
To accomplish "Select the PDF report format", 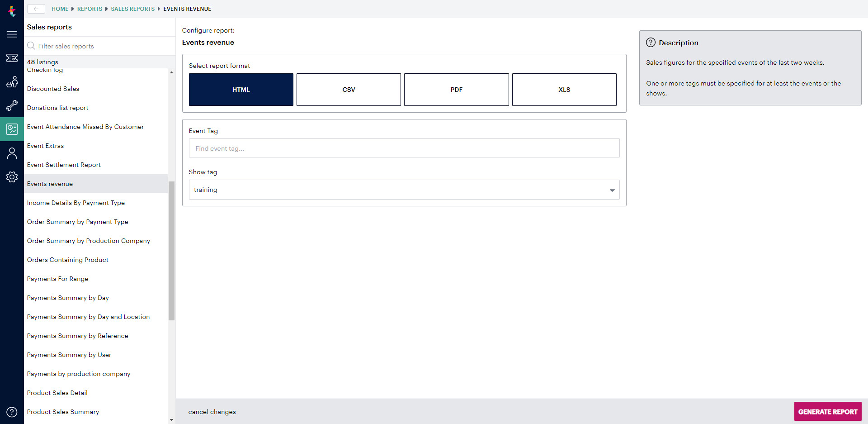I will tap(456, 89).
